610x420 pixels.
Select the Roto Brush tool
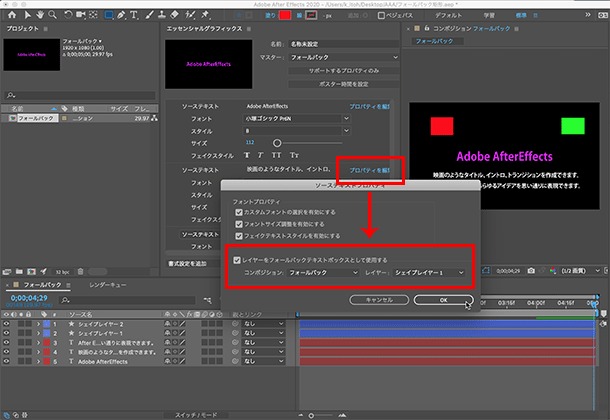[x=190, y=15]
